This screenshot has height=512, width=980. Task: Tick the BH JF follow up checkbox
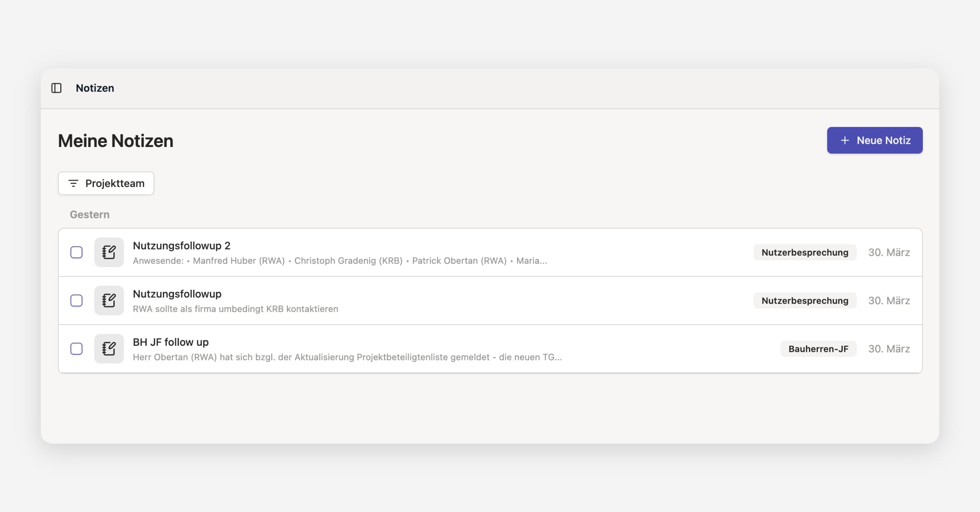click(x=76, y=349)
